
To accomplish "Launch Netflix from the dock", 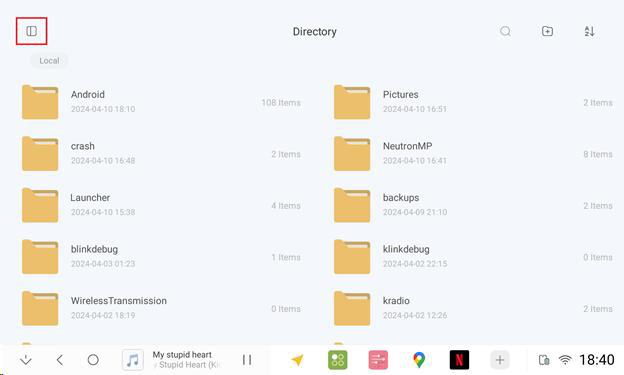I will pyautogui.click(x=459, y=360).
